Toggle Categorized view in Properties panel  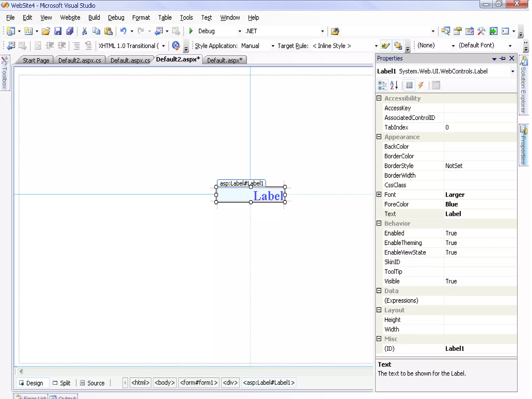[x=382, y=85]
